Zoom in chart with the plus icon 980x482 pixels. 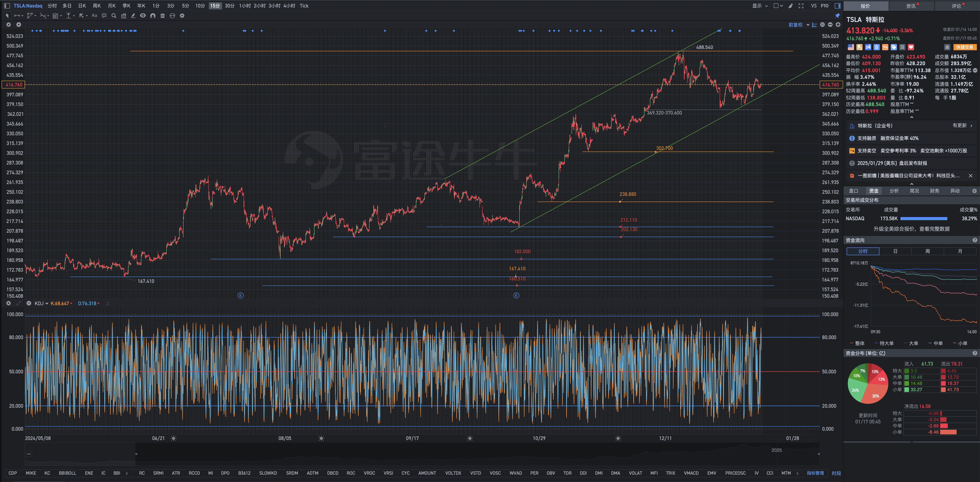(x=838, y=25)
